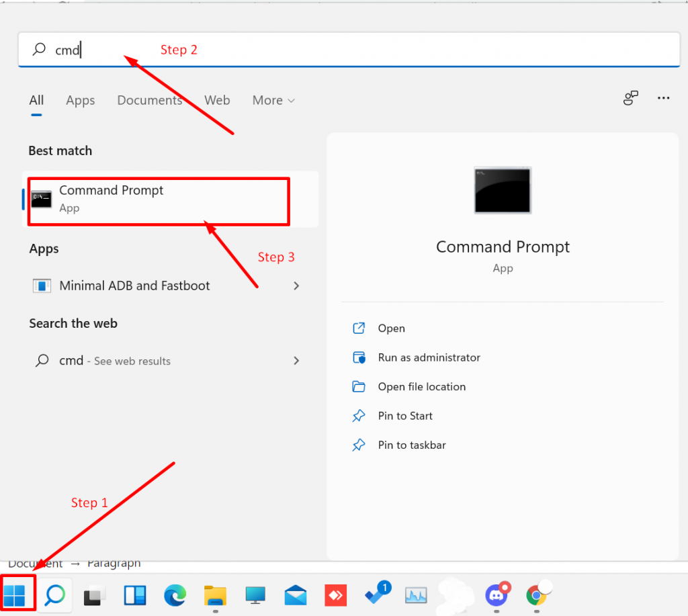Launch Discord from the taskbar
Viewport: 688px width, 616px height.
(x=497, y=595)
